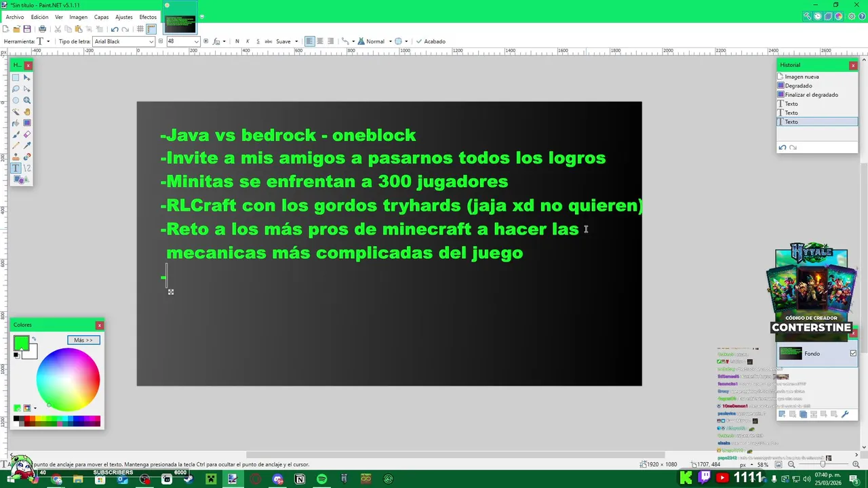Select the Paint Bucket tool
Screen dimensions: 868x488
click(16, 123)
